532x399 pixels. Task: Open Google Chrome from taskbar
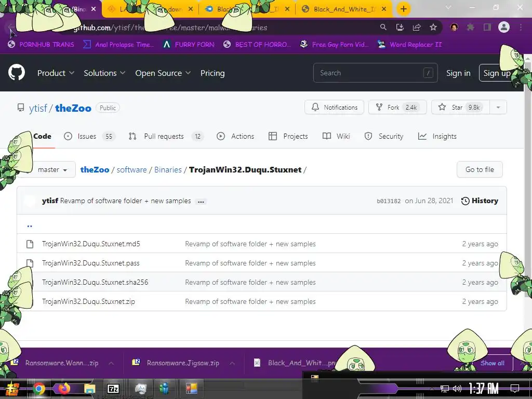click(x=38, y=389)
